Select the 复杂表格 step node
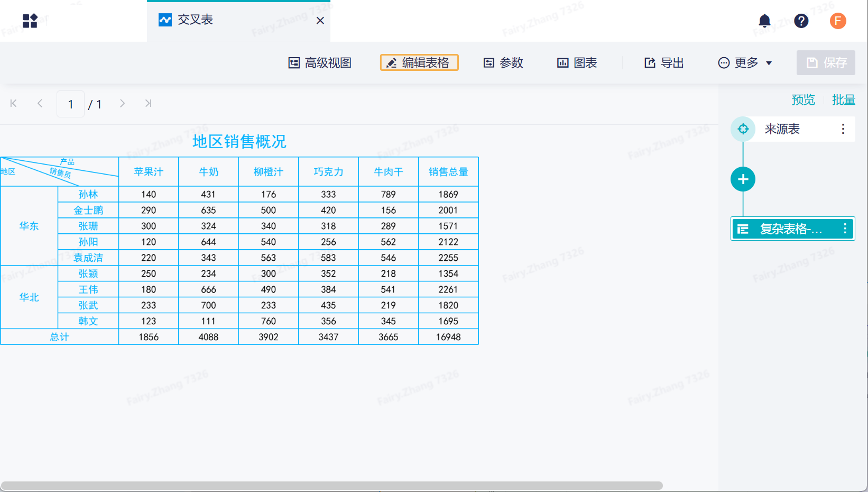 pyautogui.click(x=793, y=229)
